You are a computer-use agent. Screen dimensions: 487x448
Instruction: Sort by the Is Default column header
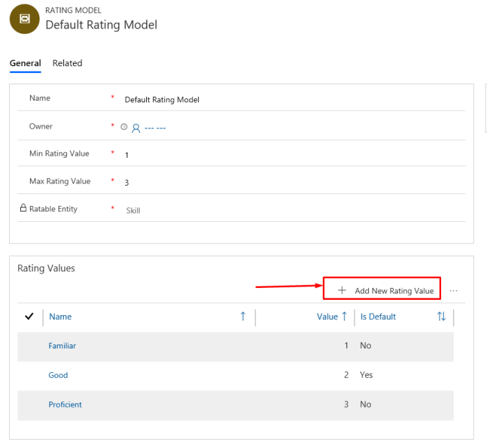click(x=378, y=317)
